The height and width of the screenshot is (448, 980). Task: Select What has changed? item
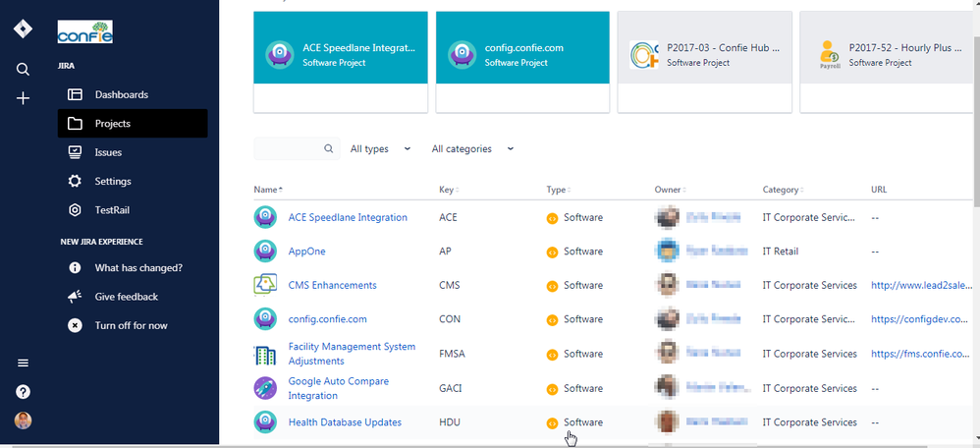click(133, 268)
